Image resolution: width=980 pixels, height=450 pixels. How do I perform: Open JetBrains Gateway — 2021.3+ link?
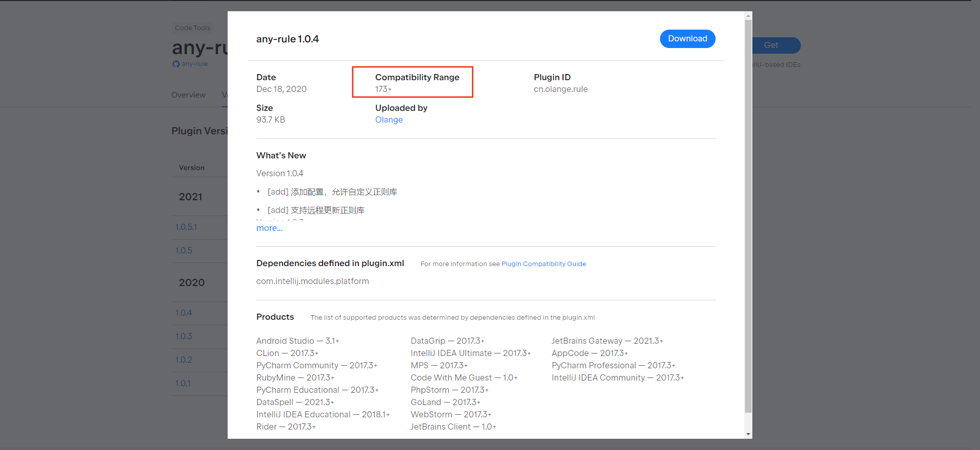pyautogui.click(x=607, y=341)
